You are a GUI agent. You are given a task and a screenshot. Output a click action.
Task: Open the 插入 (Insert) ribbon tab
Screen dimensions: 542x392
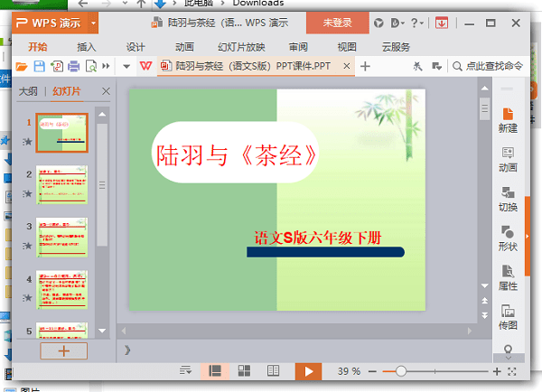87,47
